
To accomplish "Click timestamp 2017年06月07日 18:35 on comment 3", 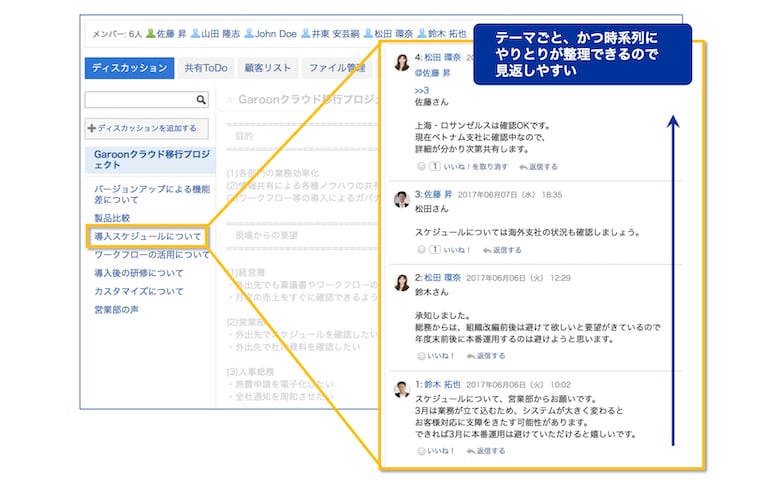I will click(509, 194).
